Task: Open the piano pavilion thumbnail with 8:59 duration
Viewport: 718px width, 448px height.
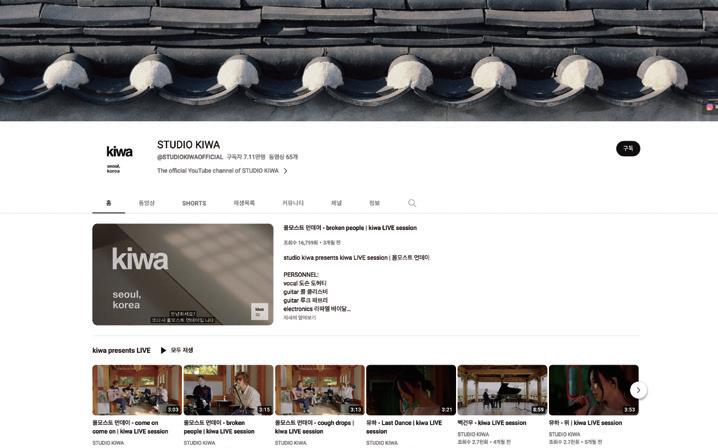Action: (502, 390)
